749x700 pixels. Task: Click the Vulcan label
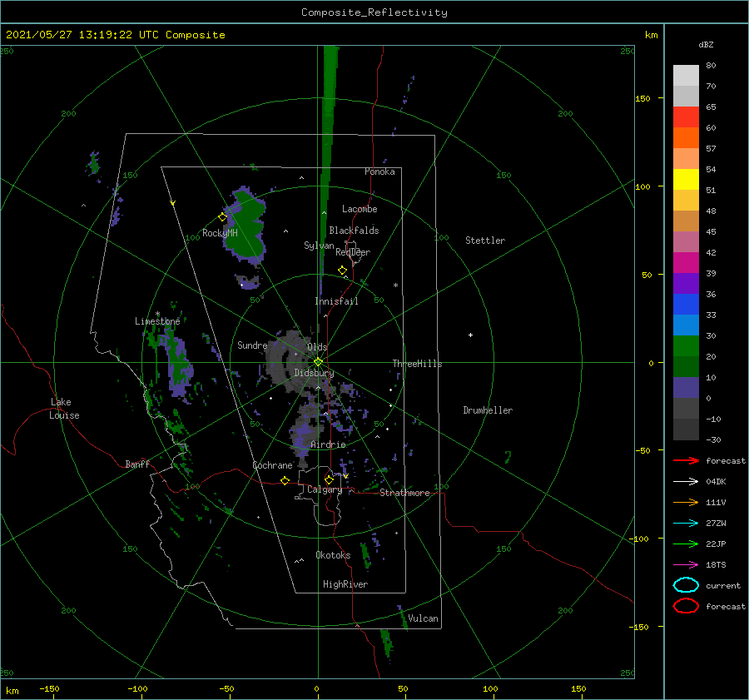tap(424, 618)
